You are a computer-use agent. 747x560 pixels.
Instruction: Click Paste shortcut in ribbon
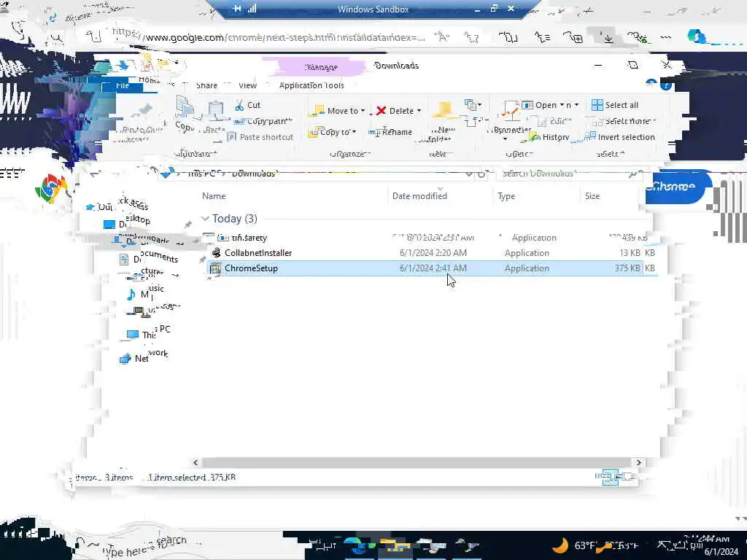point(260,137)
